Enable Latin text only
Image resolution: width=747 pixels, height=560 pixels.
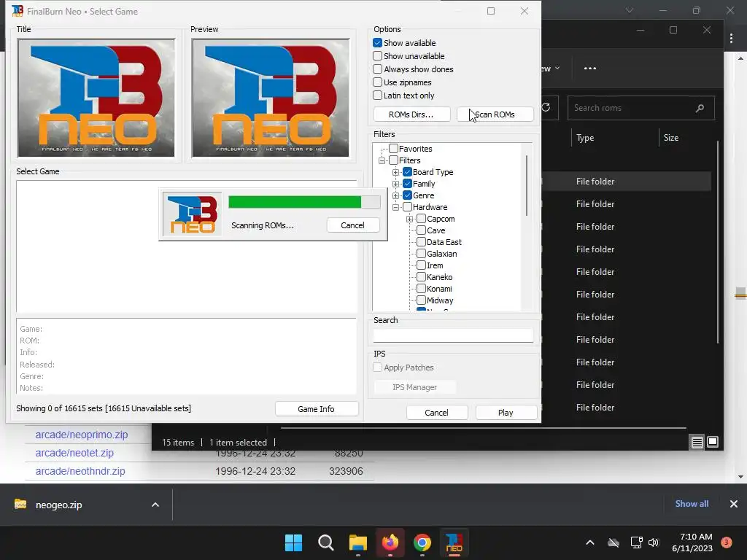click(377, 96)
